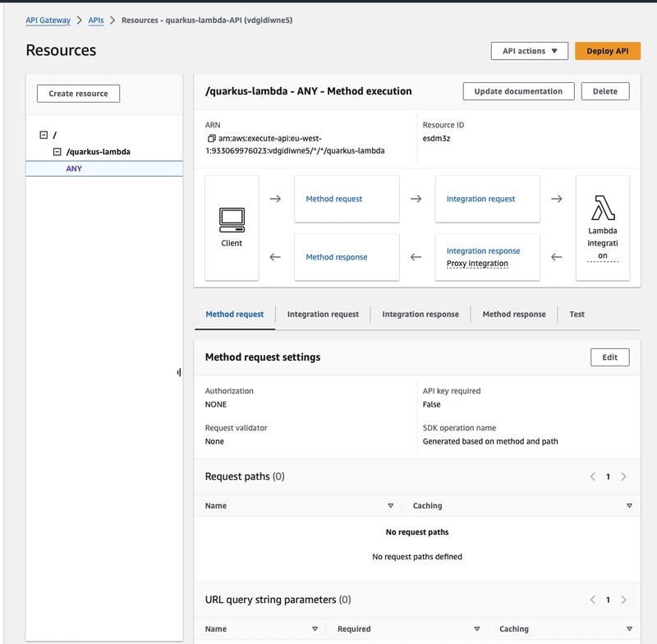Delete the ANY method
This screenshot has height=644, width=657.
[x=605, y=91]
